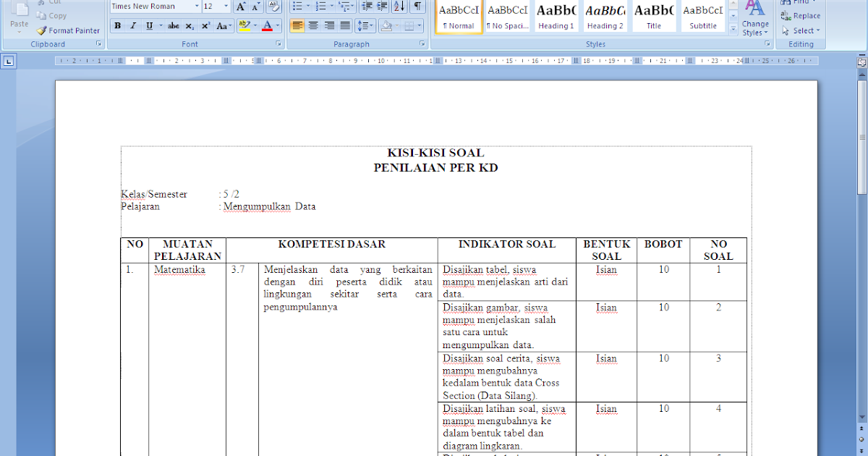Open the Select menu in Editing

click(x=801, y=30)
